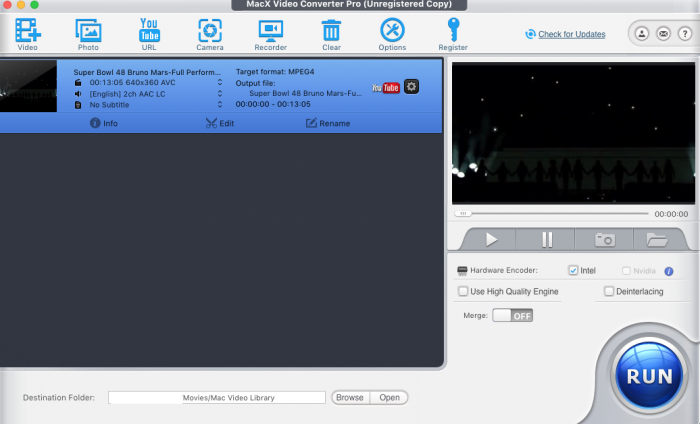The height and width of the screenshot is (424, 700).
Task: Open the Options settings
Action: tap(392, 34)
